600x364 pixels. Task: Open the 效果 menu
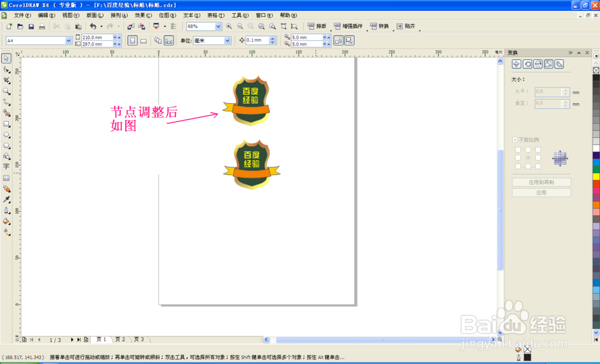tap(140, 15)
